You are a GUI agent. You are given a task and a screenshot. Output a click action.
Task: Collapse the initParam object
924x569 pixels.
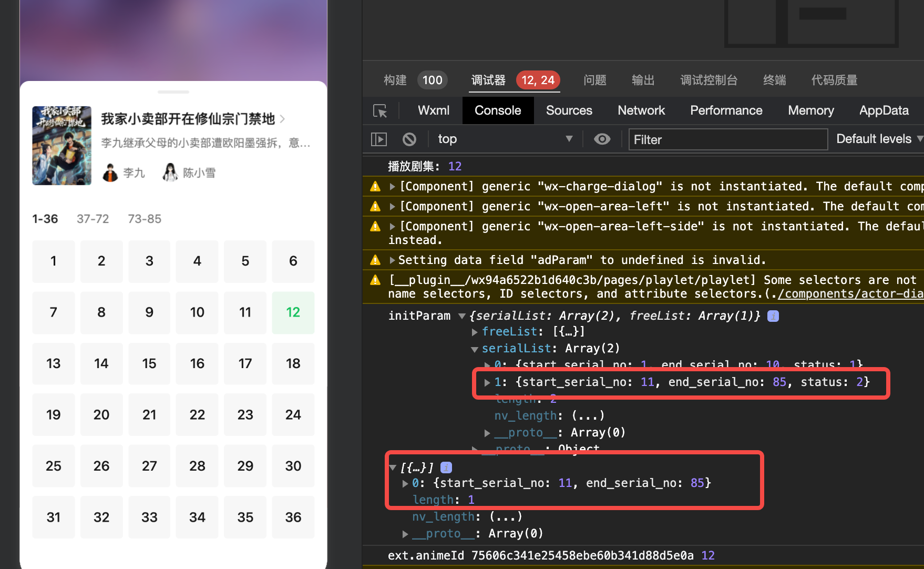[x=461, y=316]
